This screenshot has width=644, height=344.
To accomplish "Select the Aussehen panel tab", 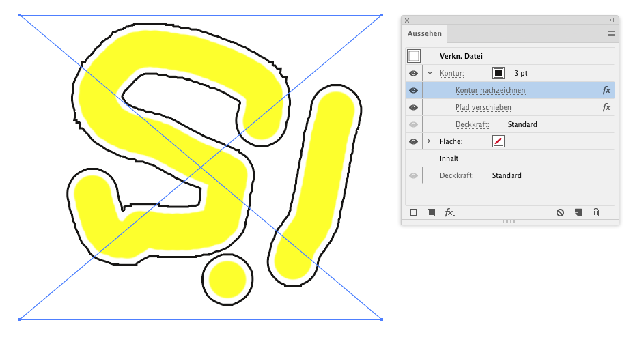I will 425,33.
